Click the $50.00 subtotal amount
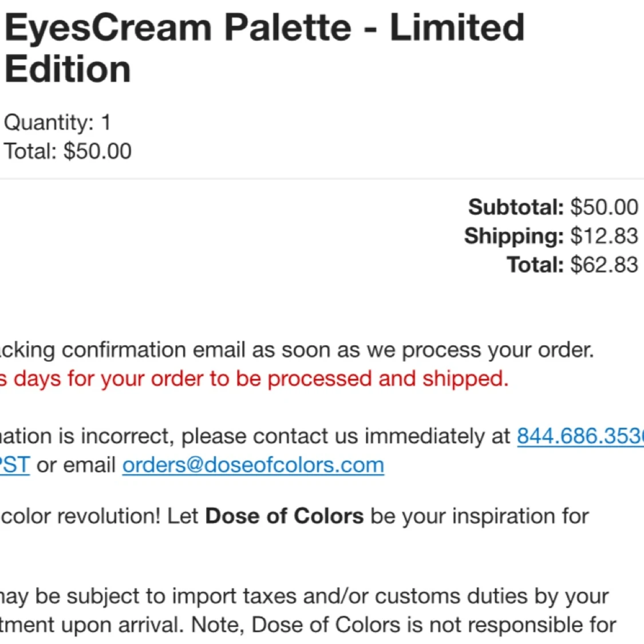The width and height of the screenshot is (644, 644). tap(604, 207)
